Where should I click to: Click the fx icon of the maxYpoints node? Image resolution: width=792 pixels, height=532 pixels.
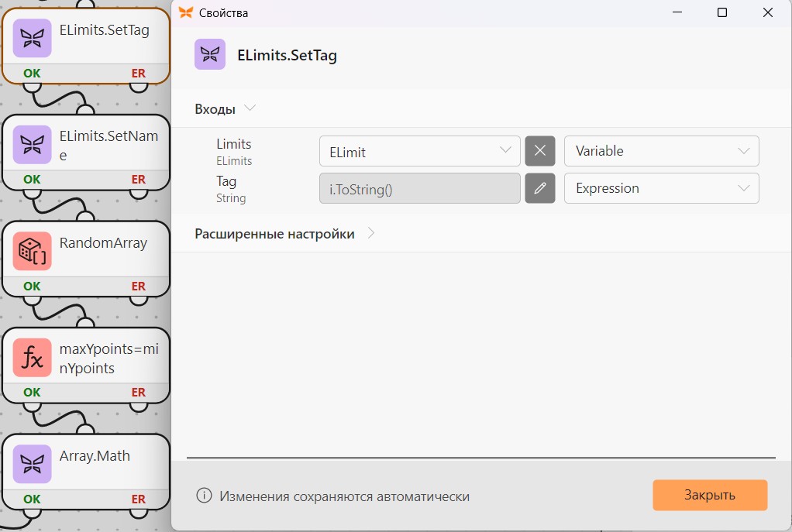(33, 358)
